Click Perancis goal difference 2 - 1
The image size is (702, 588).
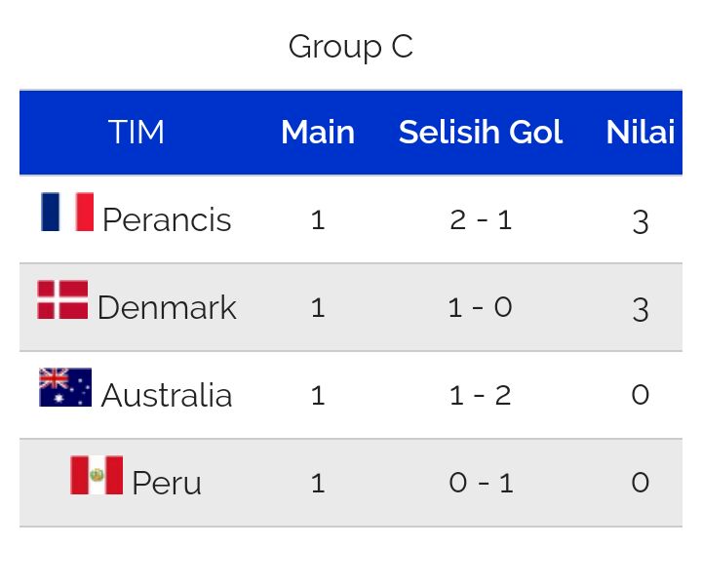tap(481, 220)
